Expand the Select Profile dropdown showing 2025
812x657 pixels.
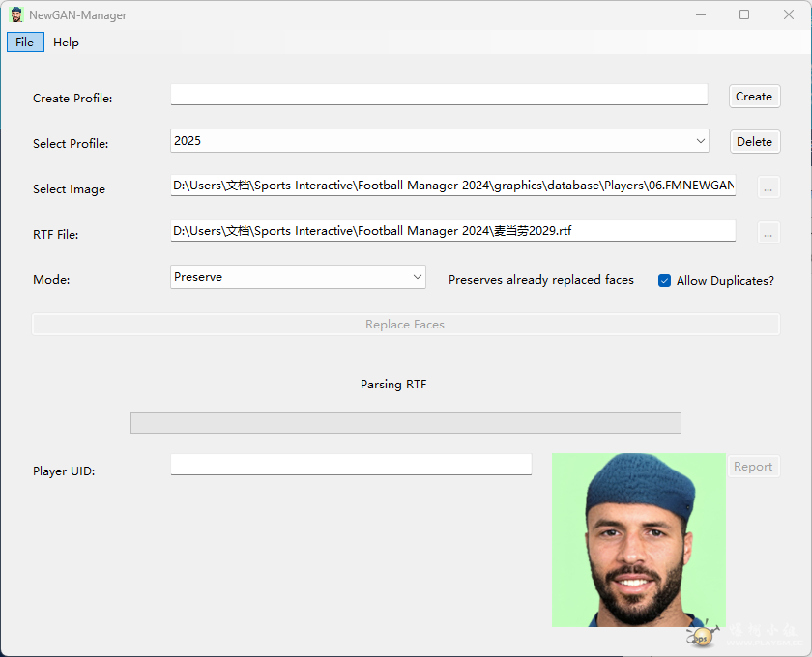pyautogui.click(x=440, y=141)
